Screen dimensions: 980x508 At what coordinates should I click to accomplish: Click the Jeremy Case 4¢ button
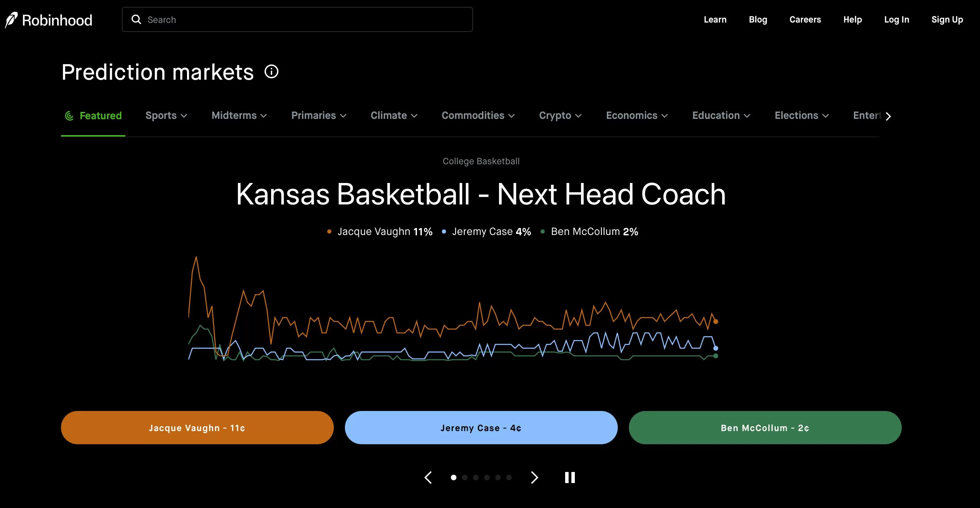click(x=481, y=428)
